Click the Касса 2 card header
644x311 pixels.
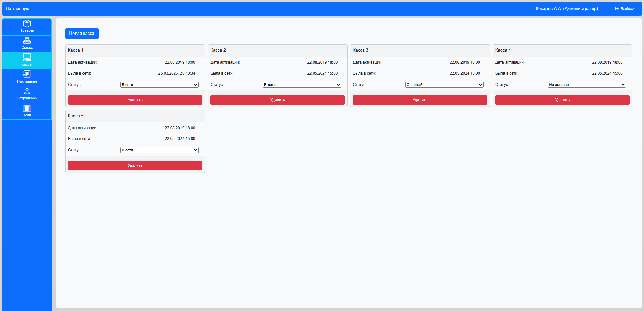(278, 50)
